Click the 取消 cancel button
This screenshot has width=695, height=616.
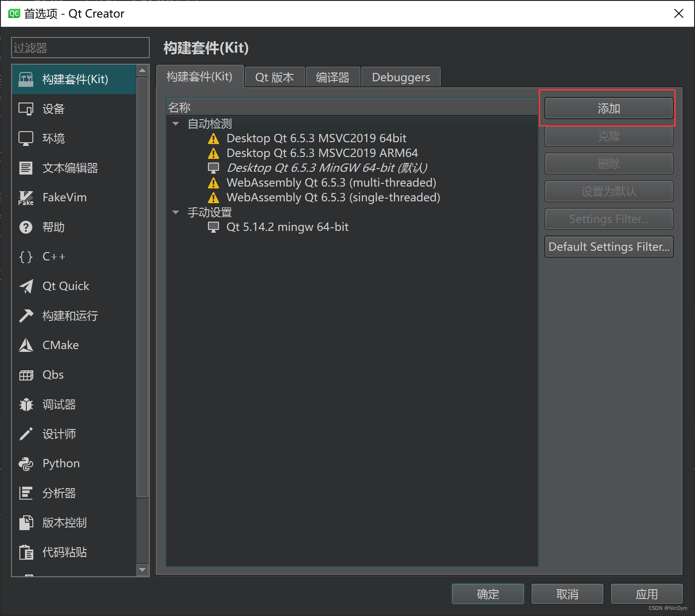567,594
